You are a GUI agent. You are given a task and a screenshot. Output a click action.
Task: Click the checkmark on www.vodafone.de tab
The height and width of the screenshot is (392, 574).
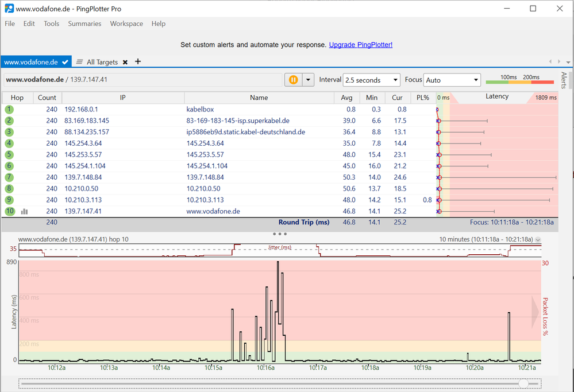[x=65, y=62]
